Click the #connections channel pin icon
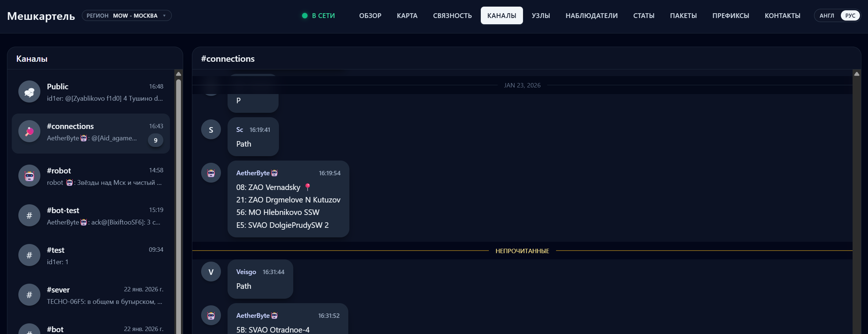Screen dimensions: 868x334 click(29, 132)
